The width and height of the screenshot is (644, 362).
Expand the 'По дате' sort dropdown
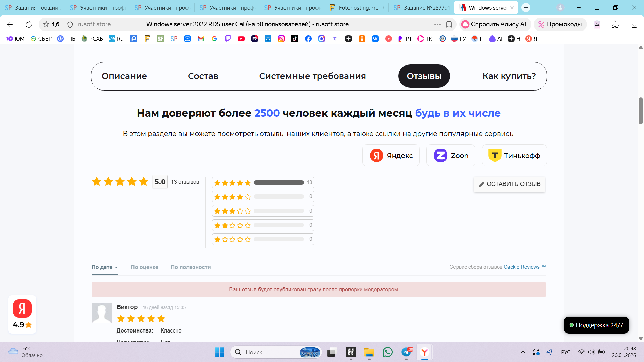click(x=105, y=267)
